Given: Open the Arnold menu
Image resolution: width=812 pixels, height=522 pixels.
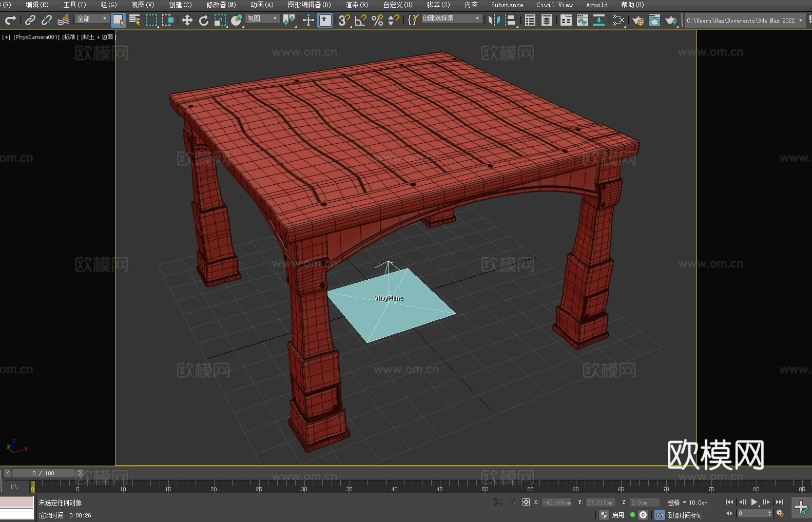Looking at the screenshot, I should [x=596, y=5].
